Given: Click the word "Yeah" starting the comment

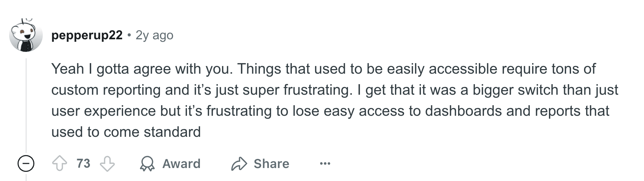Looking at the screenshot, I should [68, 69].
